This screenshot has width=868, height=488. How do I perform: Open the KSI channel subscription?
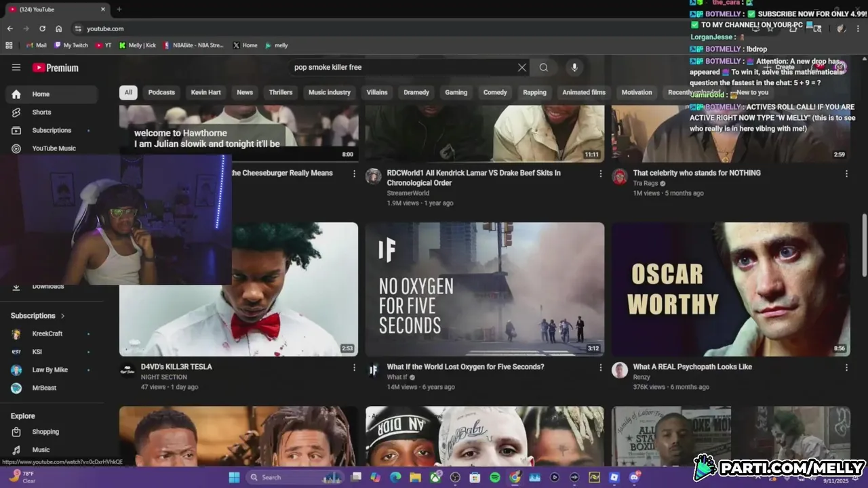[x=52, y=352]
